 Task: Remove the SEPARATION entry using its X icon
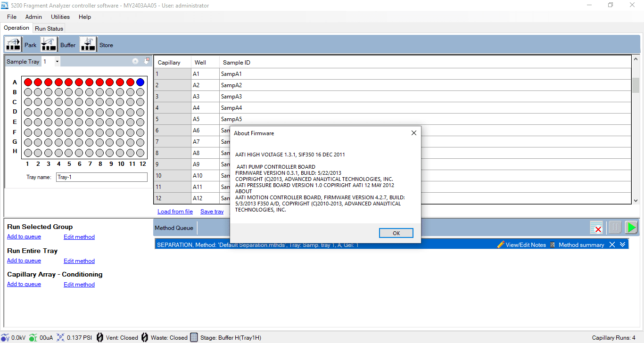click(x=612, y=245)
